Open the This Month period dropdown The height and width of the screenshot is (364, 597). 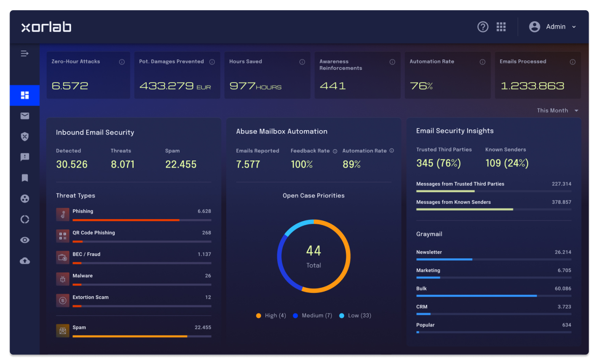pyautogui.click(x=557, y=110)
